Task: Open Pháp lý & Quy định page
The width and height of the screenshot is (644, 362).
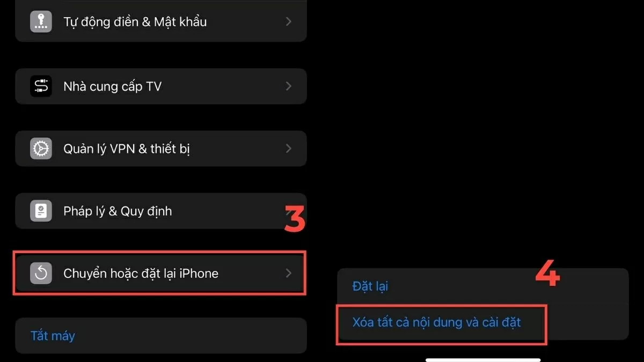Action: (161, 211)
